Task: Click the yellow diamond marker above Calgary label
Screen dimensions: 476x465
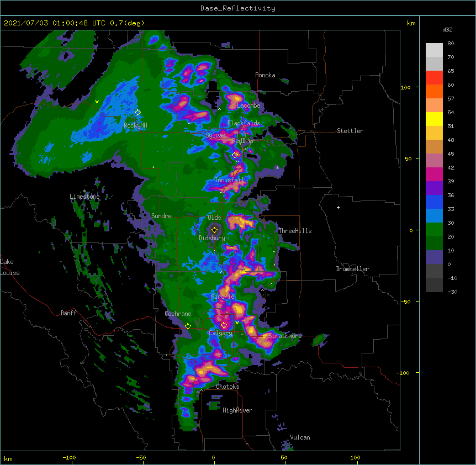Action: pyautogui.click(x=224, y=325)
